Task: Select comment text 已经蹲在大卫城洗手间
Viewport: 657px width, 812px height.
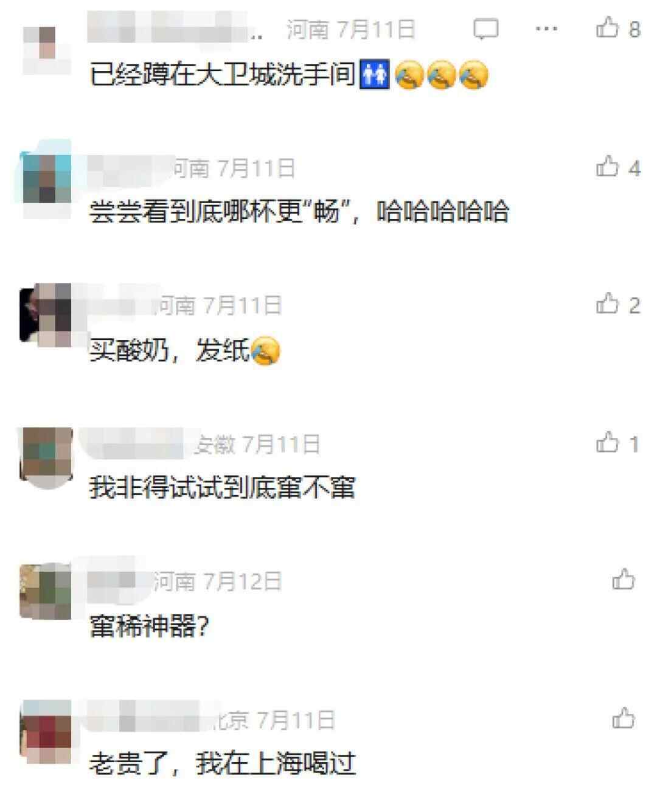Action: (223, 75)
